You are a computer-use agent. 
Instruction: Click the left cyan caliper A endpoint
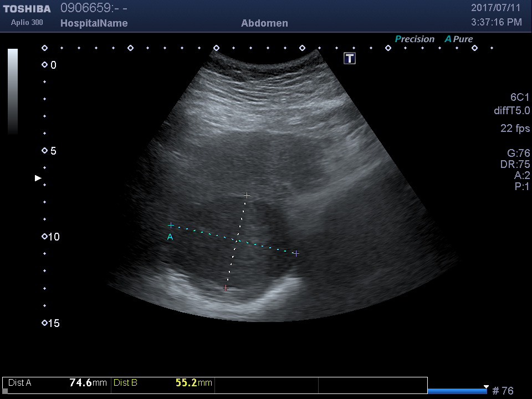click(171, 226)
